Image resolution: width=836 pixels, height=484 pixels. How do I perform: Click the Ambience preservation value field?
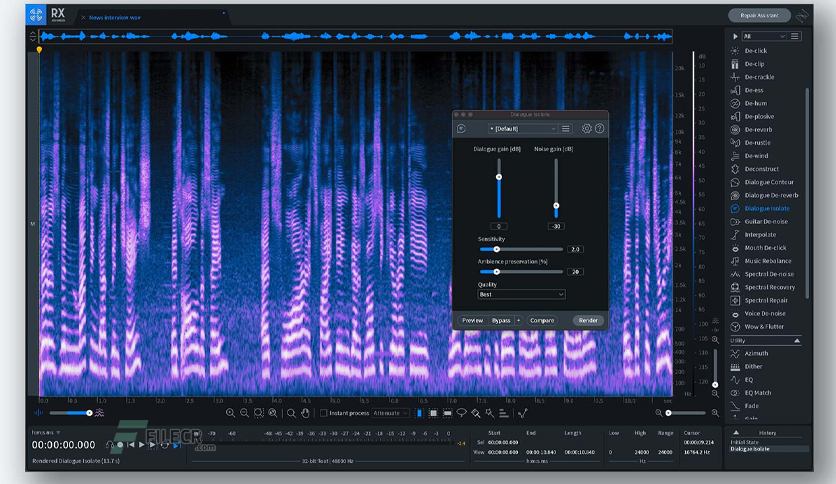575,272
